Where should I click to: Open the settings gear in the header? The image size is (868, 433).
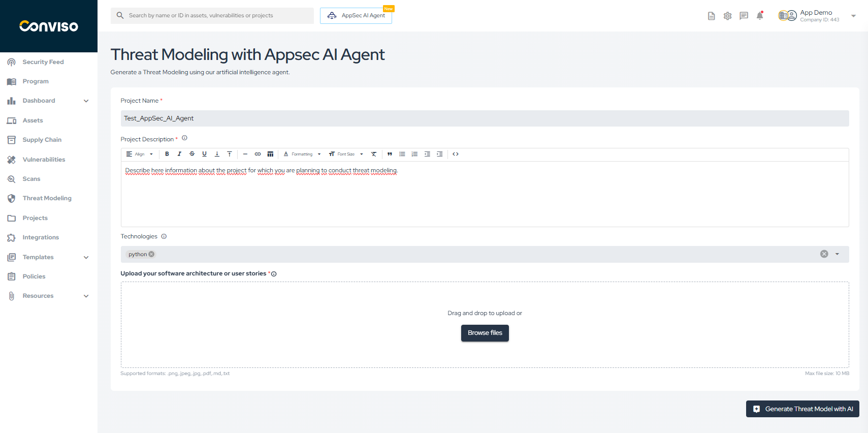(x=727, y=16)
